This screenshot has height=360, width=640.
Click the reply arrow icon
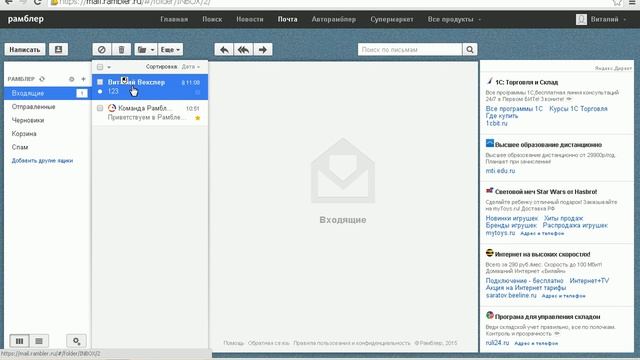224,49
